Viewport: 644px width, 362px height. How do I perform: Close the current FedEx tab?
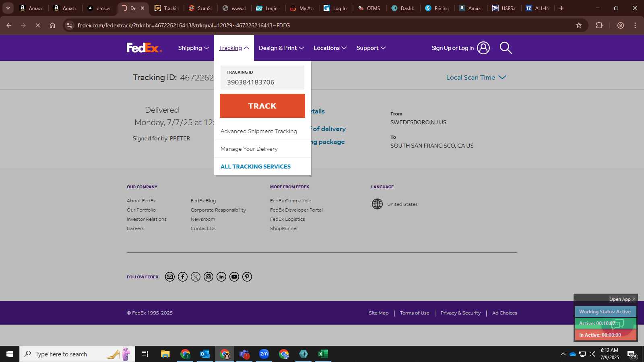coord(142,8)
